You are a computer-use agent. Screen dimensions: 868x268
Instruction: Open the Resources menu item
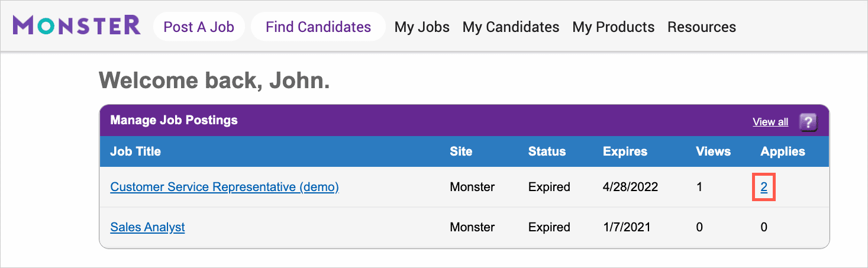(701, 27)
